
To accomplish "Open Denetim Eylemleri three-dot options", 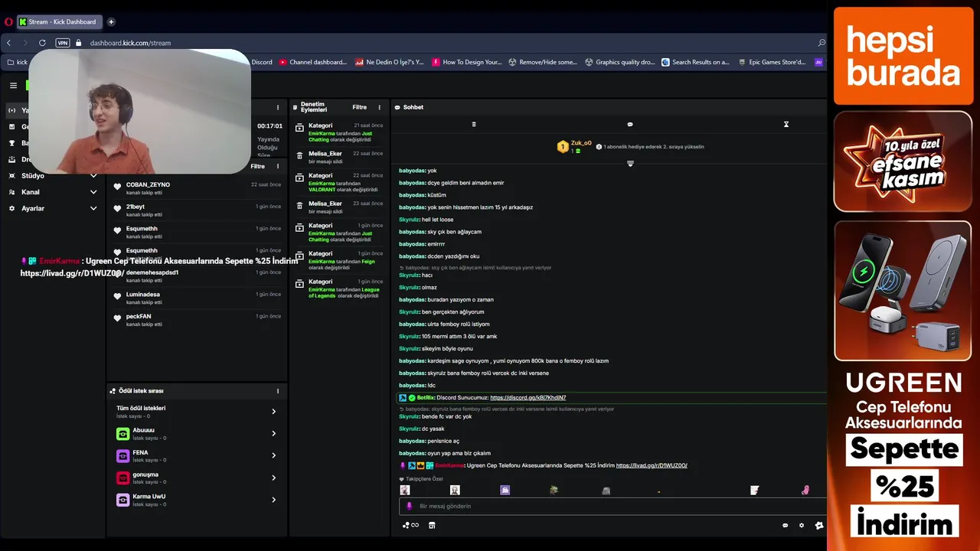I will tap(379, 107).
